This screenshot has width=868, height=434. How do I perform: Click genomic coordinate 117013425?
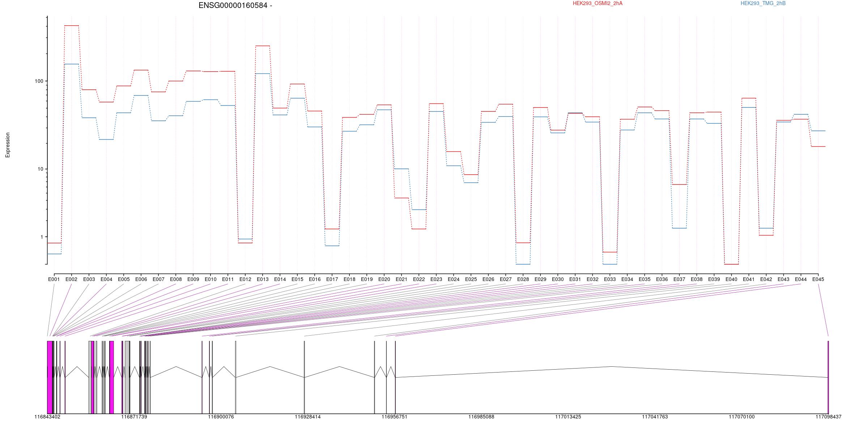[x=568, y=417]
